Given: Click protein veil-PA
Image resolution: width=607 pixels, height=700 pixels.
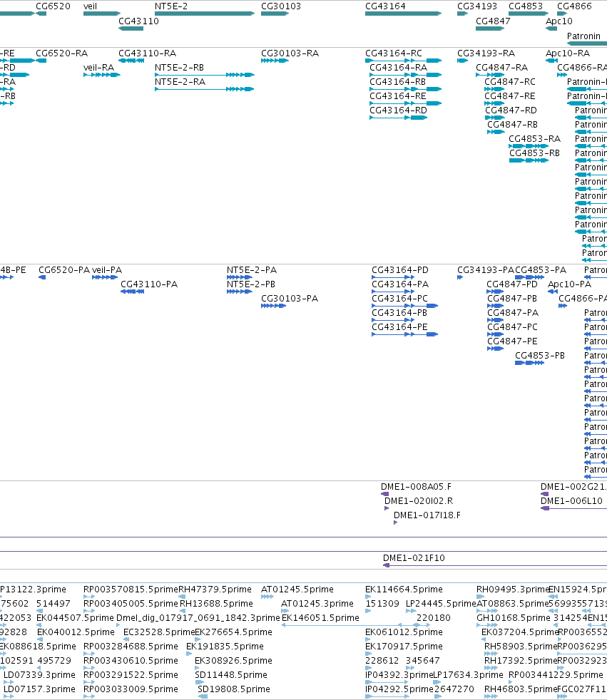Looking at the screenshot, I should pos(107,270).
